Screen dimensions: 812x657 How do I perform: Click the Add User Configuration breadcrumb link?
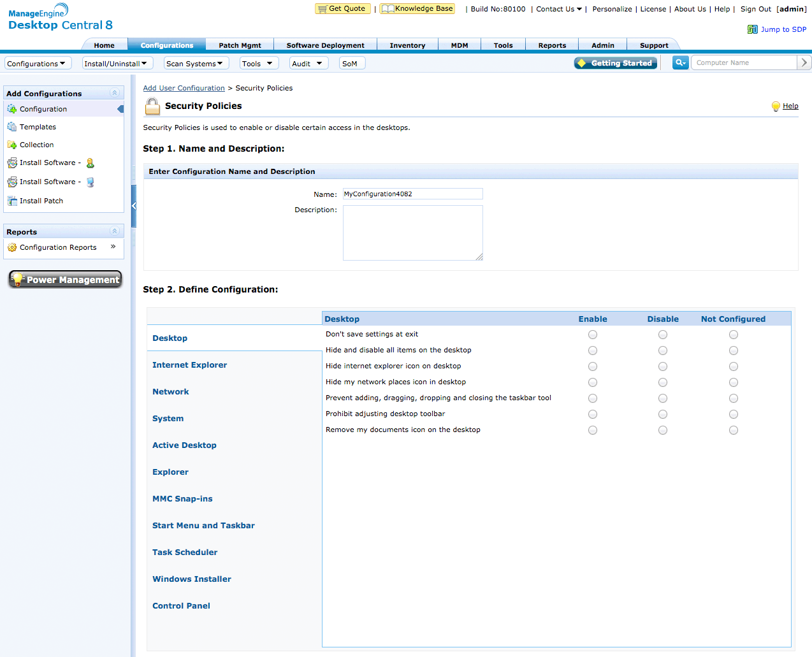coord(184,88)
